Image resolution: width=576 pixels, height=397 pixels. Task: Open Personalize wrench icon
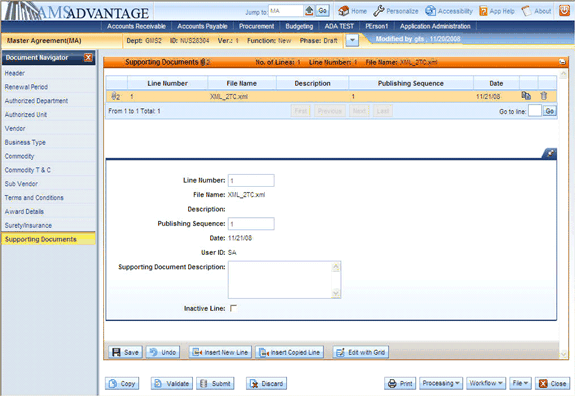click(378, 11)
